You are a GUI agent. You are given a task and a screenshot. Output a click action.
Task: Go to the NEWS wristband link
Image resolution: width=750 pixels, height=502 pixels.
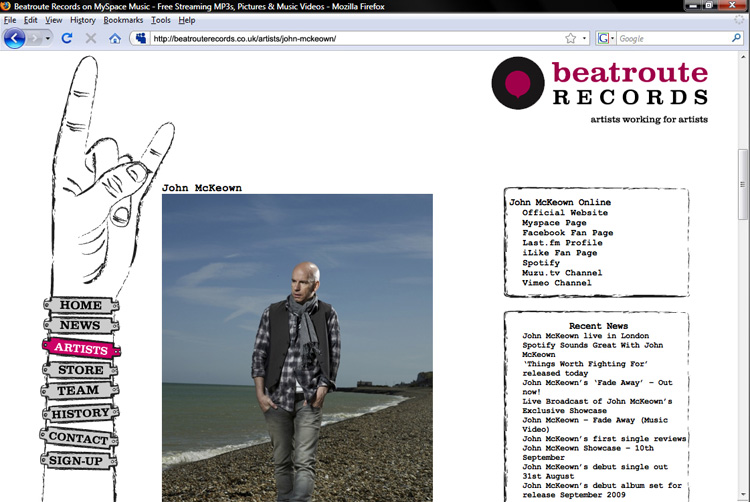coord(80,326)
